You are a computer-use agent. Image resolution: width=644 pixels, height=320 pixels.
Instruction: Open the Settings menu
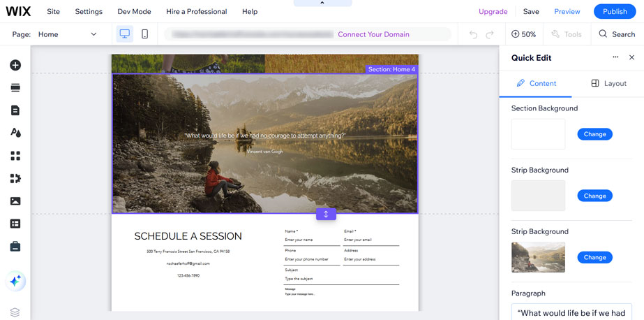coord(89,11)
